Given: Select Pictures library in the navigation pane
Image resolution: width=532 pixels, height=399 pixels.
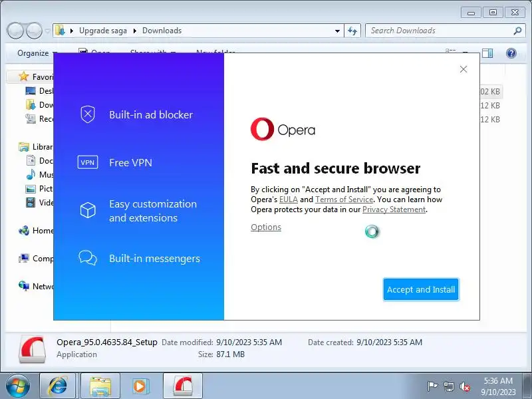Looking at the screenshot, I should pos(39,189).
